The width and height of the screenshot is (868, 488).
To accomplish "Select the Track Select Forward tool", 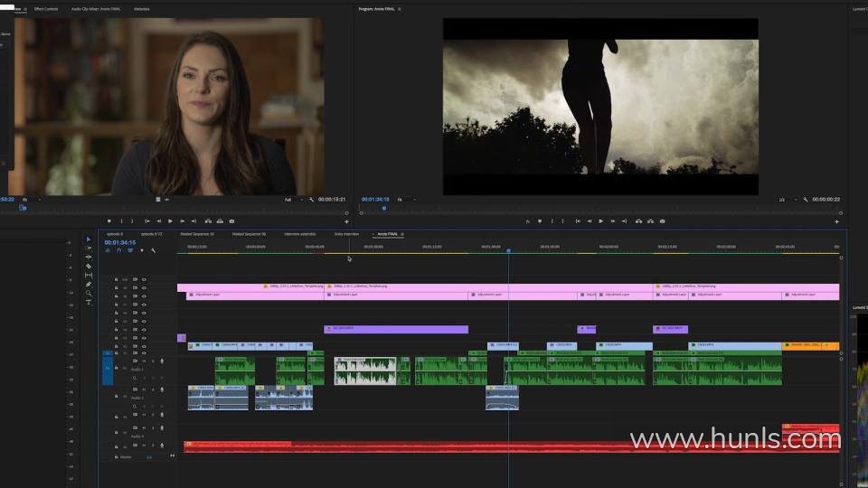I will (89, 249).
